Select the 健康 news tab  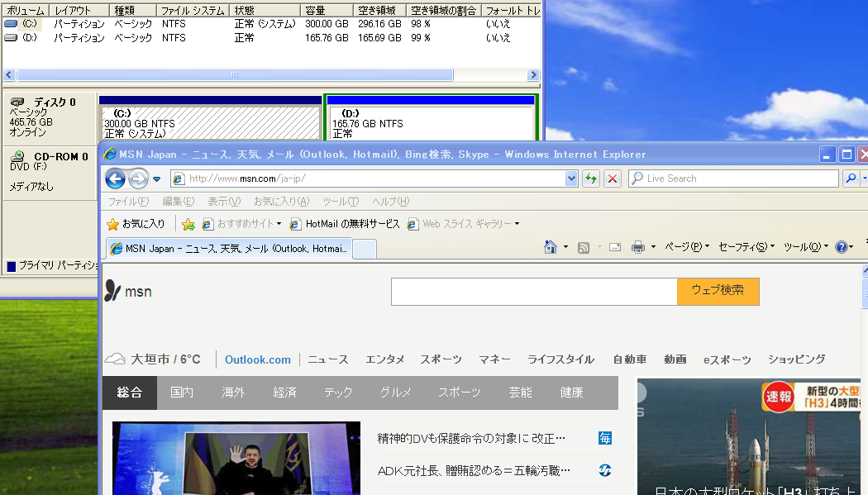point(571,393)
